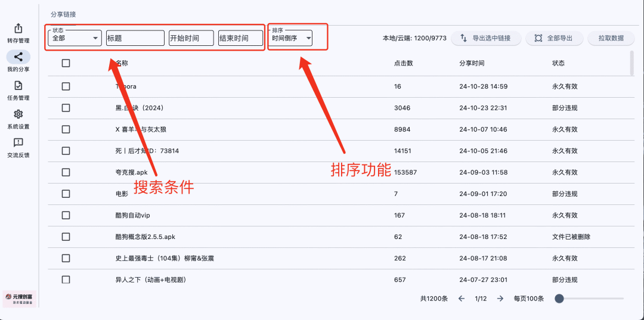Open the 任务管理 sidebar icon
Screen dimensions: 644x320
coord(18,85)
